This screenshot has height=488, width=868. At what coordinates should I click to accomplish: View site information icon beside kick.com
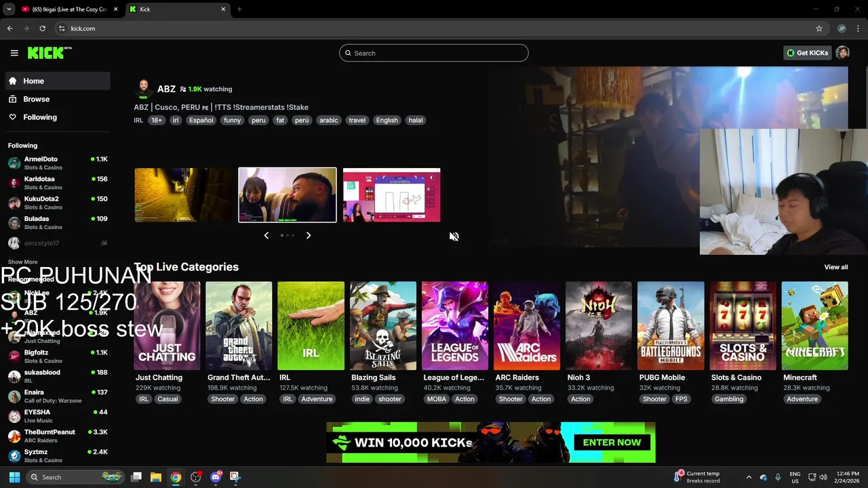62,28
